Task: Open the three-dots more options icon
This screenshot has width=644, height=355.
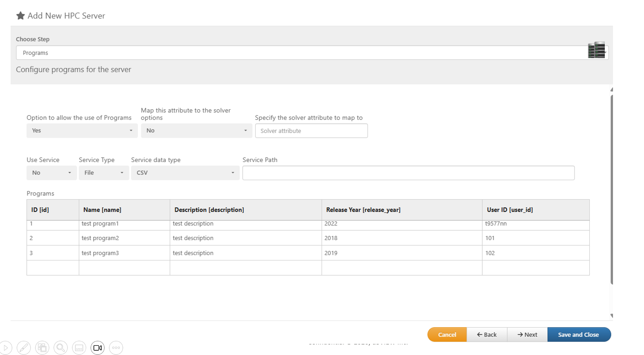Action: tap(116, 348)
